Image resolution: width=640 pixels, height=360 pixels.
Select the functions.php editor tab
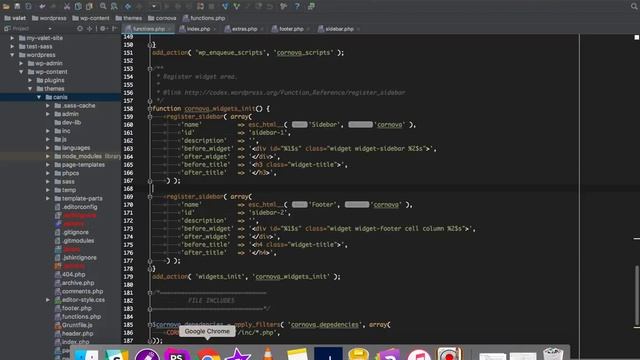149,29
